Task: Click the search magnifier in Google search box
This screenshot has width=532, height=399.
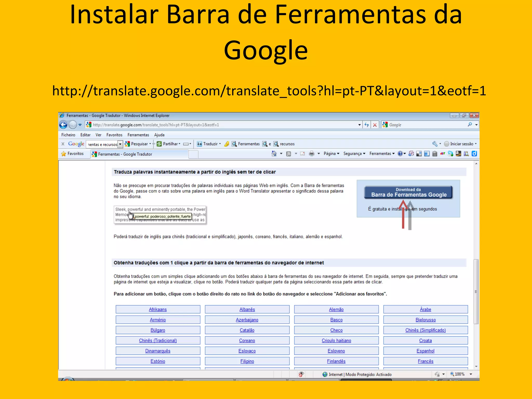Action: 470,125
